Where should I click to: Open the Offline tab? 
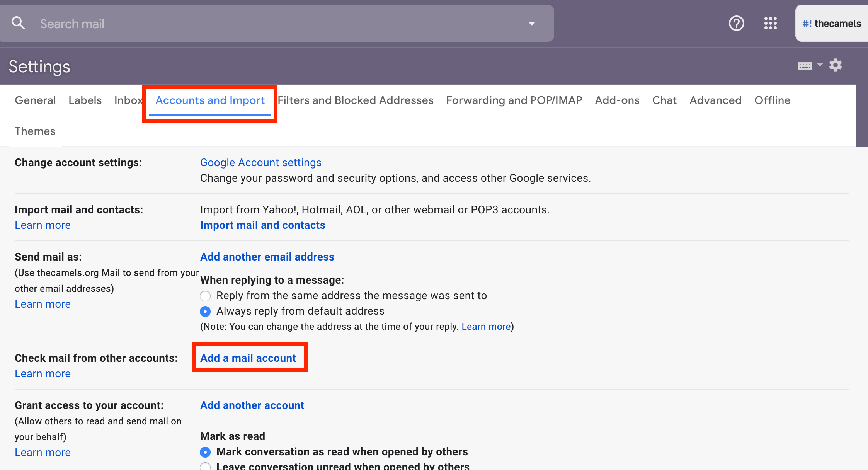point(772,100)
